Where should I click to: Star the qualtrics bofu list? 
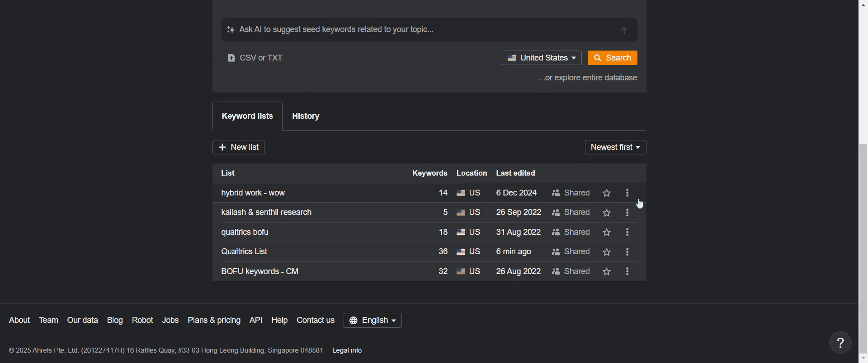click(607, 233)
